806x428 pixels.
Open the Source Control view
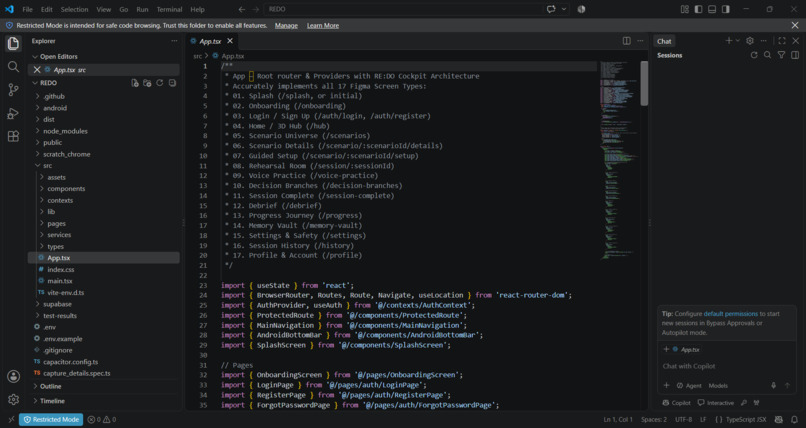(13, 90)
